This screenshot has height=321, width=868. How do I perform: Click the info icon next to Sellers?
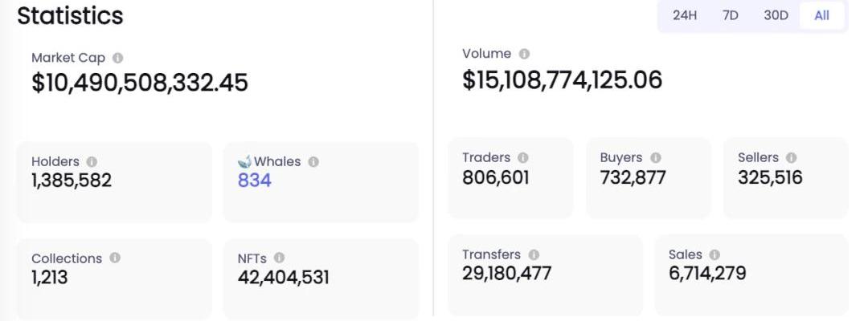click(x=791, y=158)
